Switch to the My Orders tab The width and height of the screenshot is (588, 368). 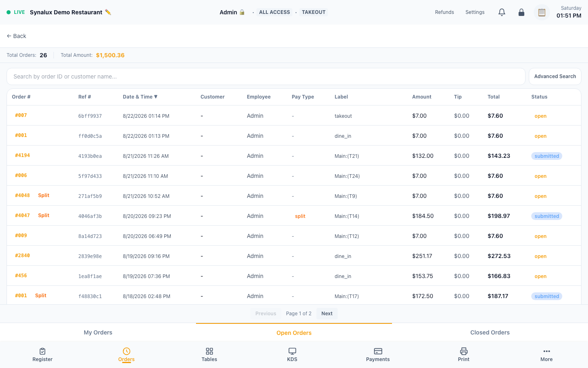pyautogui.click(x=98, y=332)
